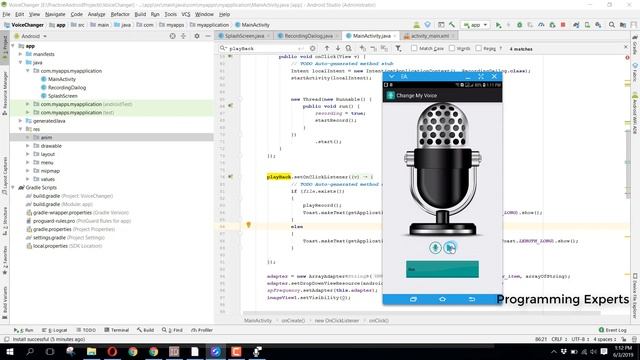
Task: Click the lightbulb intention icon in gutter
Action: click(x=248, y=225)
